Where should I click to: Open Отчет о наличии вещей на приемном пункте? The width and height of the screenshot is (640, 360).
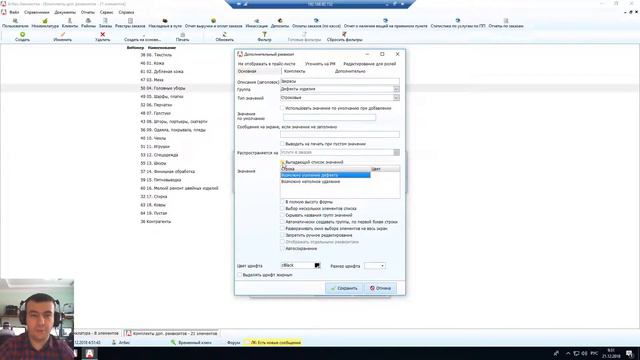386,23
